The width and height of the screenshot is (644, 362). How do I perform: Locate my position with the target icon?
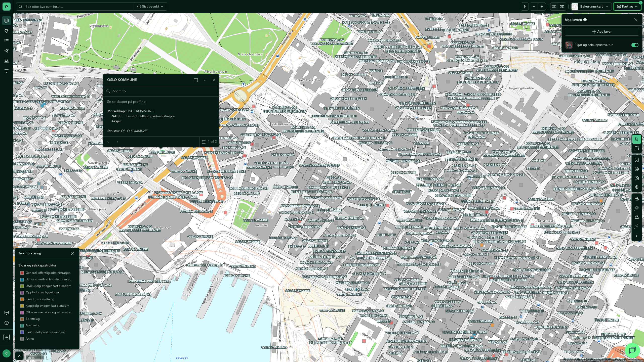(x=637, y=187)
